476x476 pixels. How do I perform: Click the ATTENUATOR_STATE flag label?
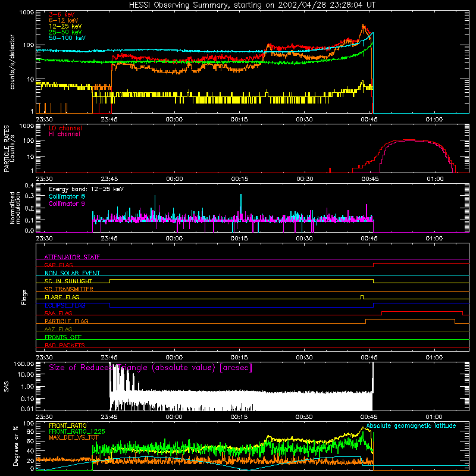tap(72, 257)
